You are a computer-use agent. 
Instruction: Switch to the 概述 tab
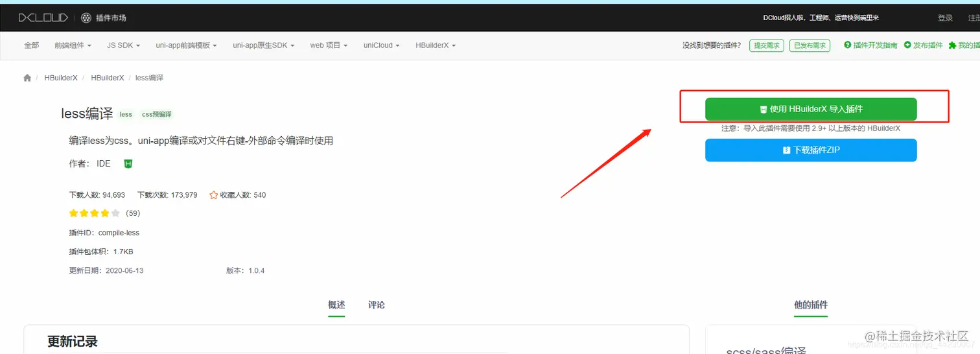(x=336, y=305)
